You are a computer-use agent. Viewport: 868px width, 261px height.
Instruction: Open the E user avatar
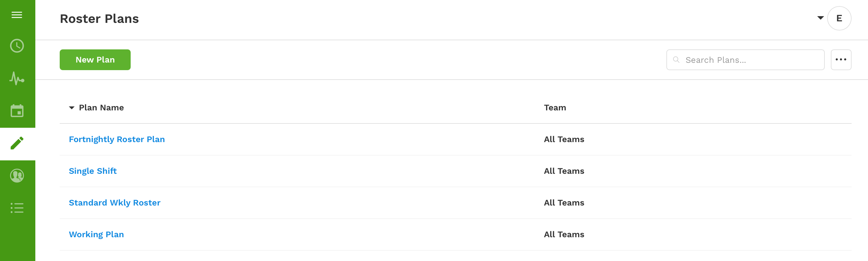click(x=839, y=18)
